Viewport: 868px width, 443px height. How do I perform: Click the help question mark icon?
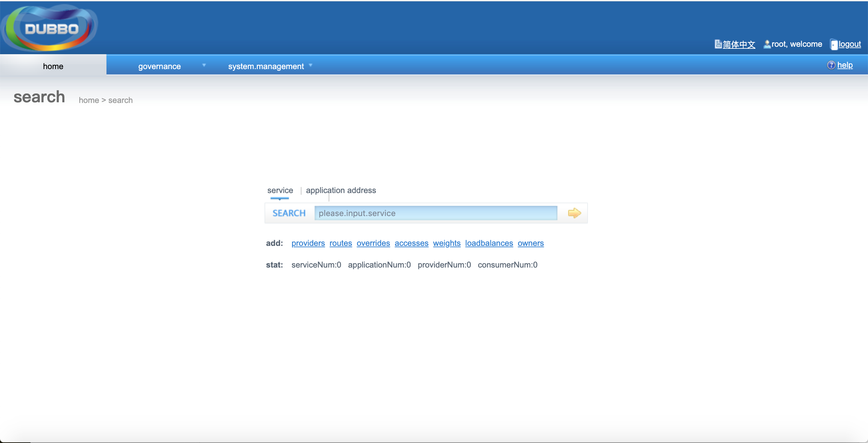831,65
